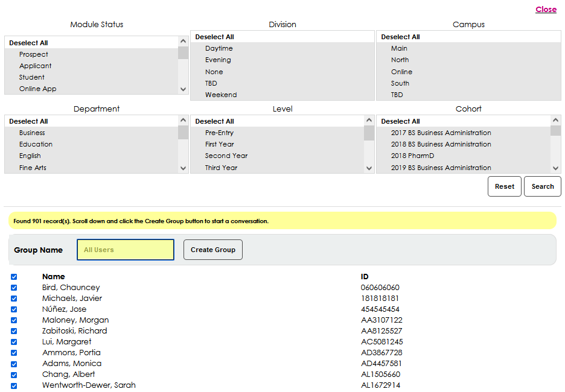Image resolution: width=565 pixels, height=392 pixels.
Task: Choose Evening in the Division list
Action: point(218,60)
